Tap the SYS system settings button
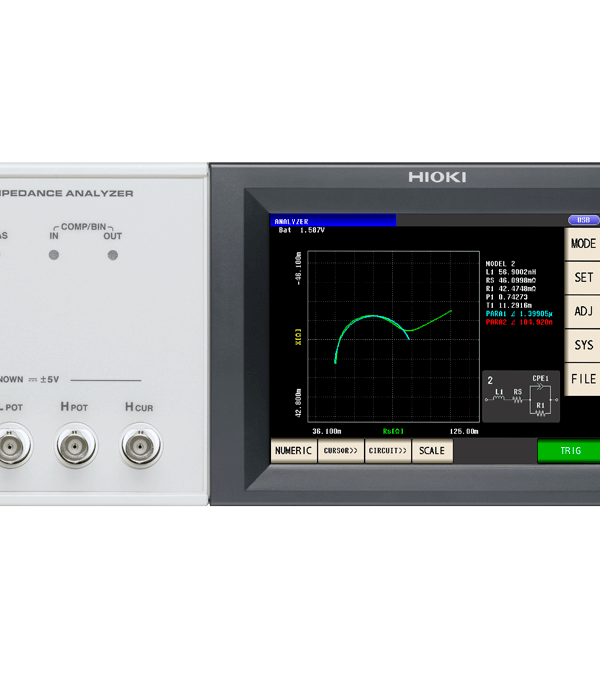Screen dimensions: 600x694 pyautogui.click(x=582, y=345)
